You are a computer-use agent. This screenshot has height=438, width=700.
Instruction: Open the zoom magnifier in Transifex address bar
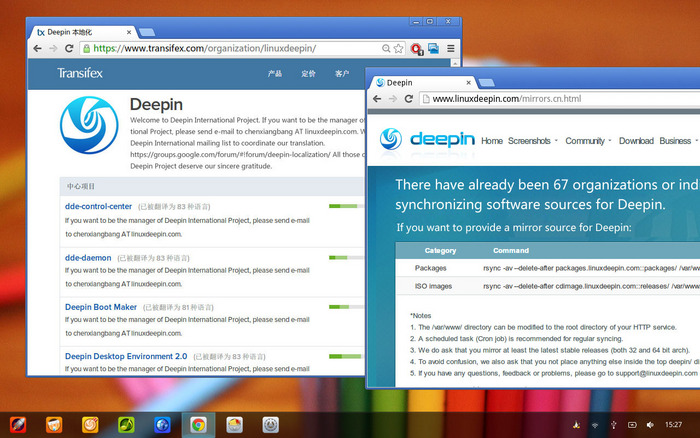tap(386, 48)
